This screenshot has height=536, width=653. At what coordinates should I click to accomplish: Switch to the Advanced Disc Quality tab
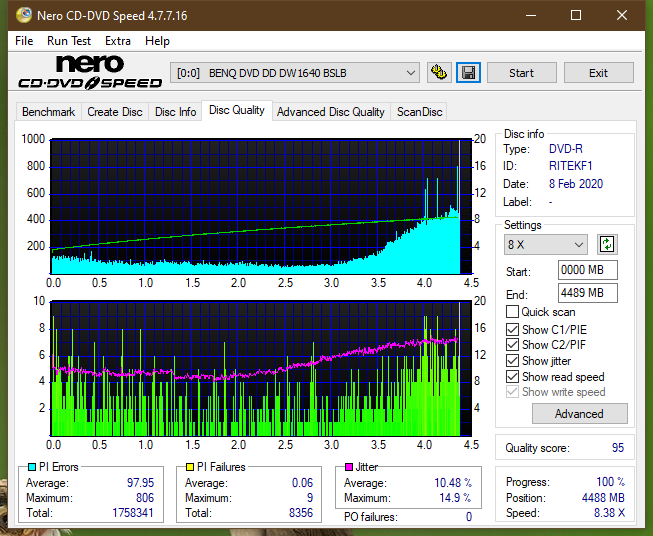331,112
